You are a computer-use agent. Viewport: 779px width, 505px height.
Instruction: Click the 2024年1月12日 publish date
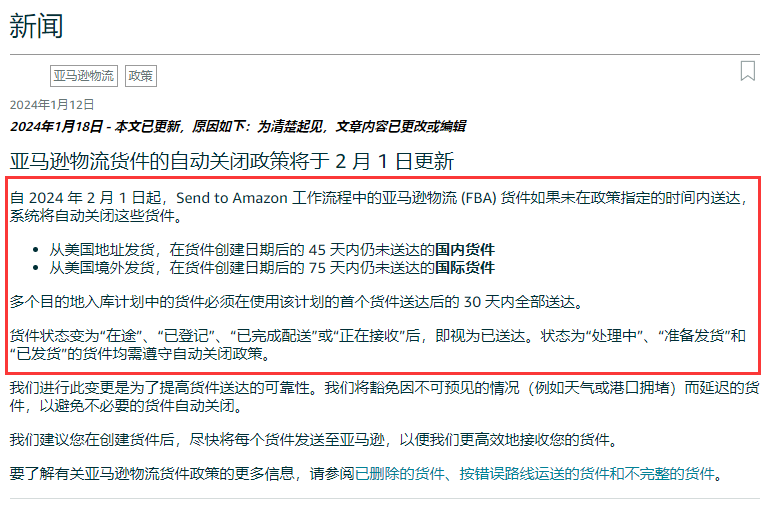(x=52, y=105)
